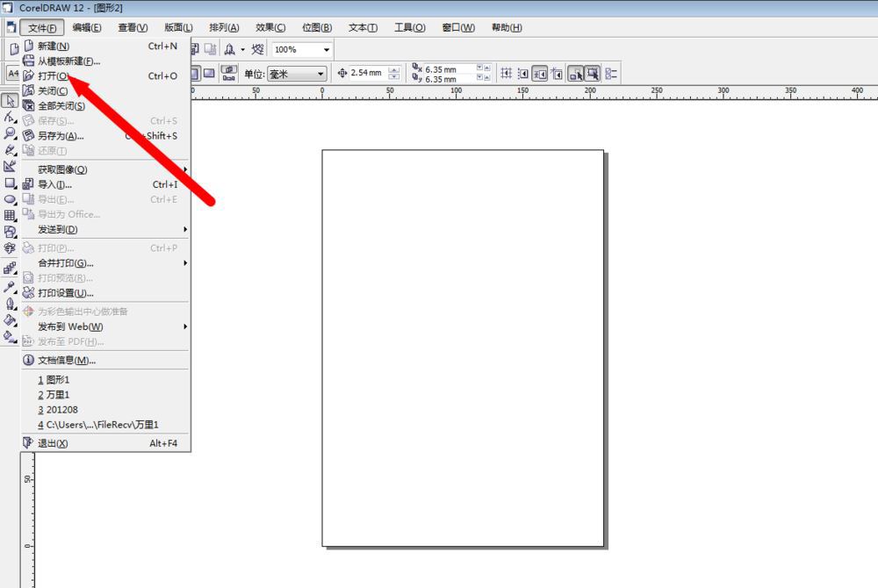The height and width of the screenshot is (588, 878).
Task: Toggle the snap to grid button
Action: click(507, 74)
